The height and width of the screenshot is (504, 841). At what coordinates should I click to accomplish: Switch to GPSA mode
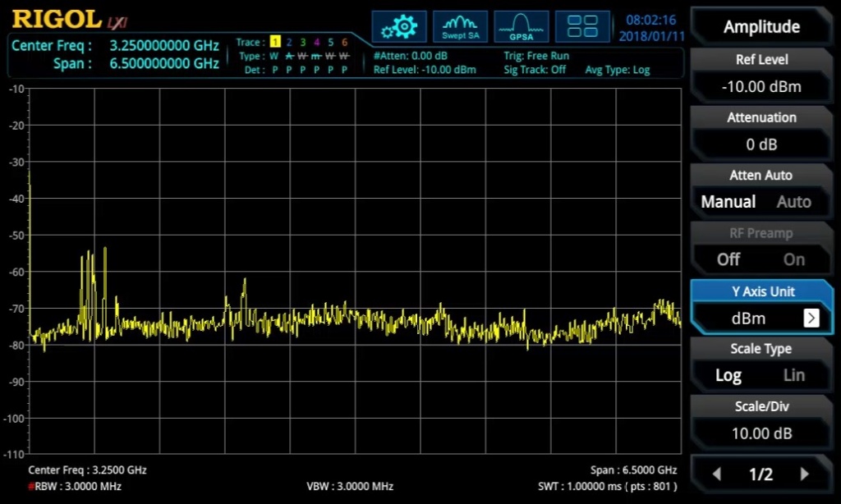tap(521, 25)
